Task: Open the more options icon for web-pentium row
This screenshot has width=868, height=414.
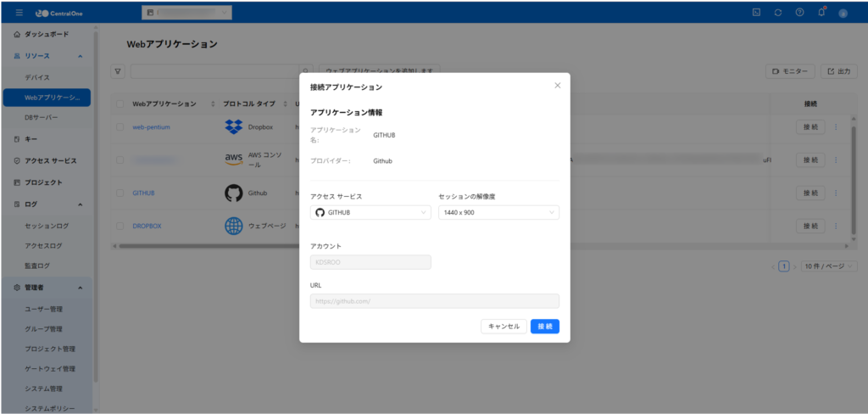Action: pos(836,127)
